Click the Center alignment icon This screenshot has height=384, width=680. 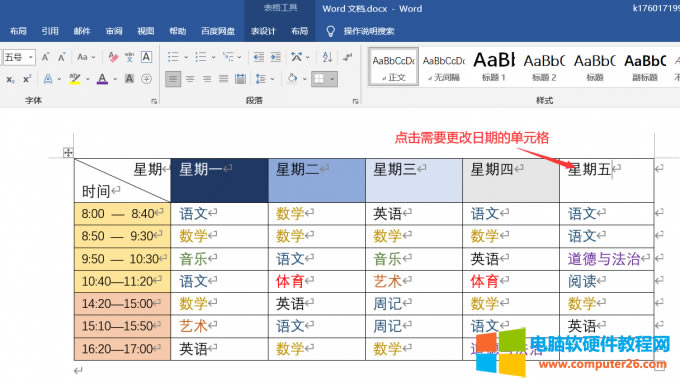tap(190, 79)
